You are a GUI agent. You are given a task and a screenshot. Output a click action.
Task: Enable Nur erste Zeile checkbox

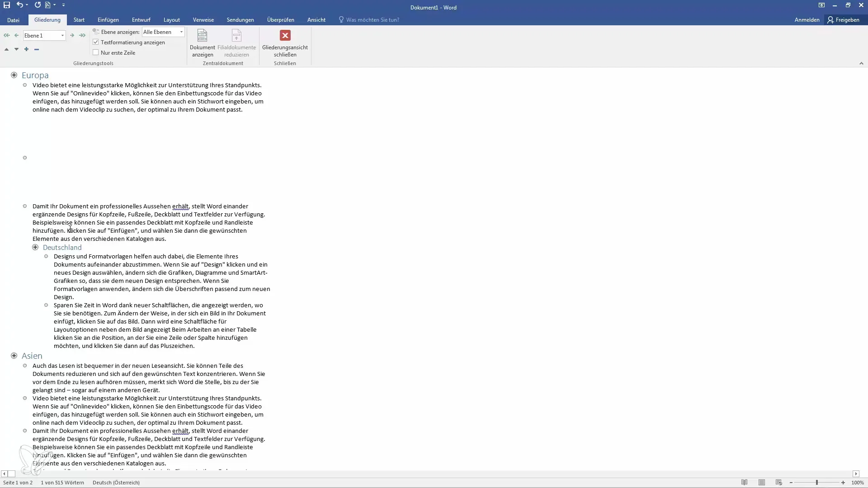(x=96, y=52)
